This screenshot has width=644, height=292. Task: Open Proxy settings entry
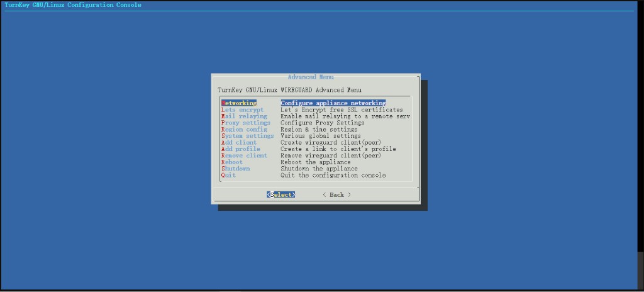[246, 123]
